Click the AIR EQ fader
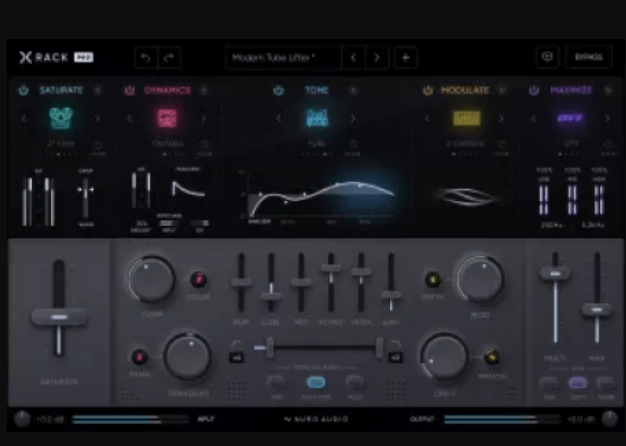 (391, 295)
